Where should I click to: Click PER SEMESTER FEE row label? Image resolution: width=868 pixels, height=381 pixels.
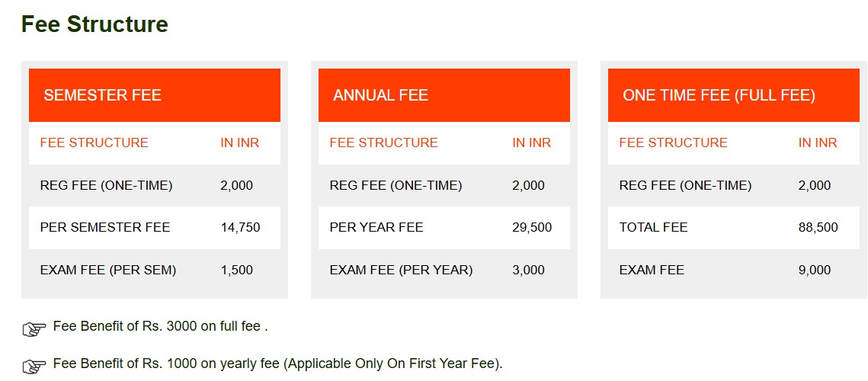[x=105, y=227]
